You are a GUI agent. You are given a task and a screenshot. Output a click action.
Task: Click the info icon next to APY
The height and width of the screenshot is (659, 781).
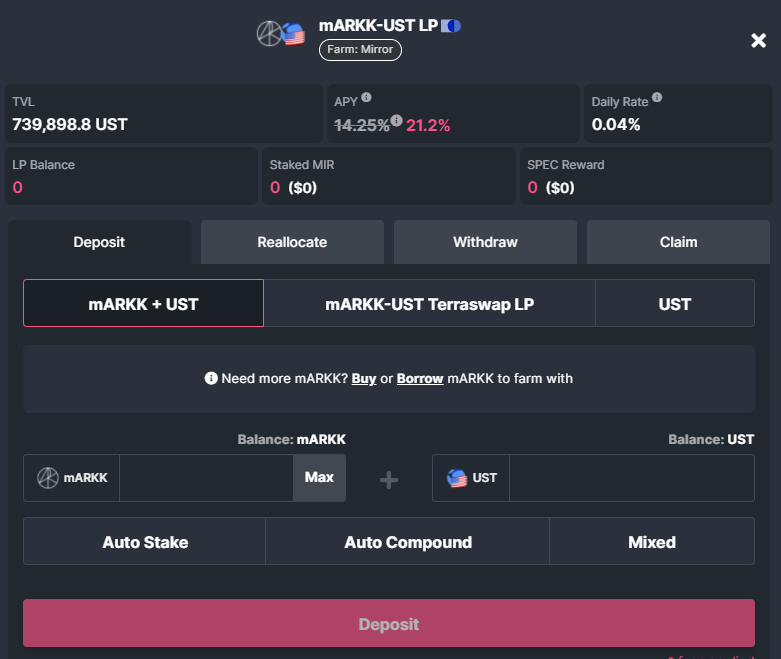point(366,98)
